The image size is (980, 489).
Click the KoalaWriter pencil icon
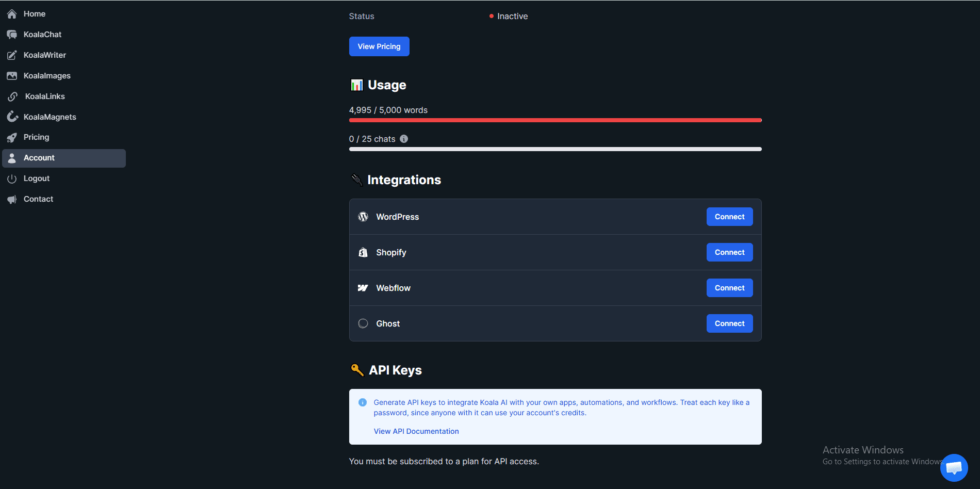point(12,55)
